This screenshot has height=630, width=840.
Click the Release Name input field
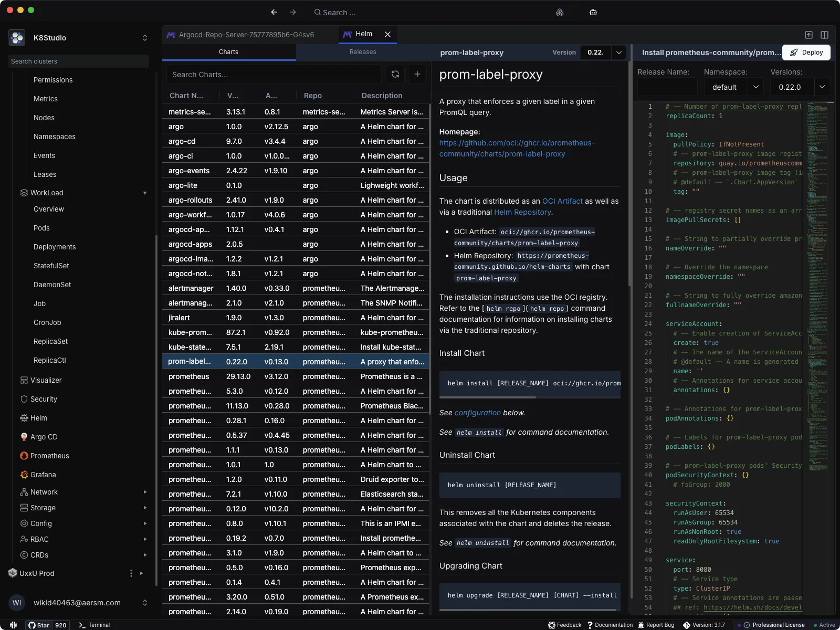pyautogui.click(x=667, y=87)
